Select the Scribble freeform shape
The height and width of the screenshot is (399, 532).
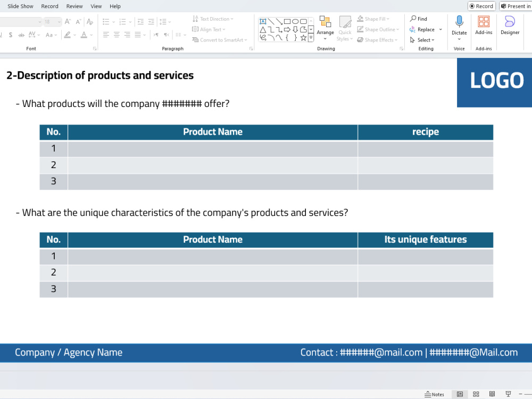click(x=263, y=38)
